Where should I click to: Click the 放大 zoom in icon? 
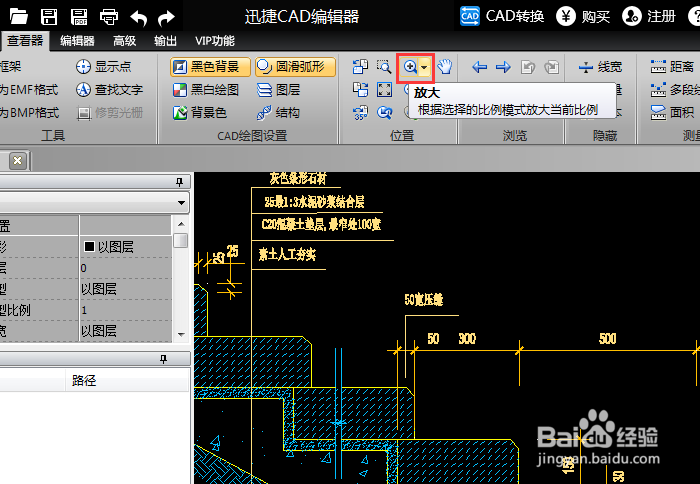pyautogui.click(x=410, y=67)
